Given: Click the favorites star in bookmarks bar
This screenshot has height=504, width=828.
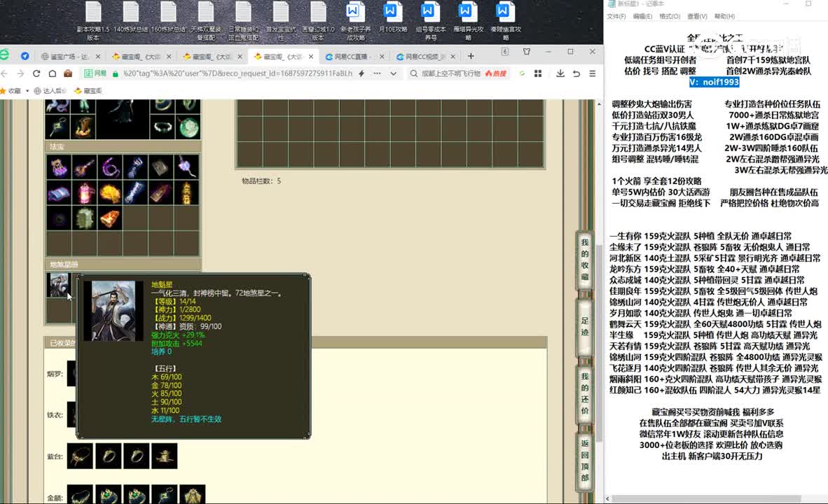Looking at the screenshot, I should point(4,91).
